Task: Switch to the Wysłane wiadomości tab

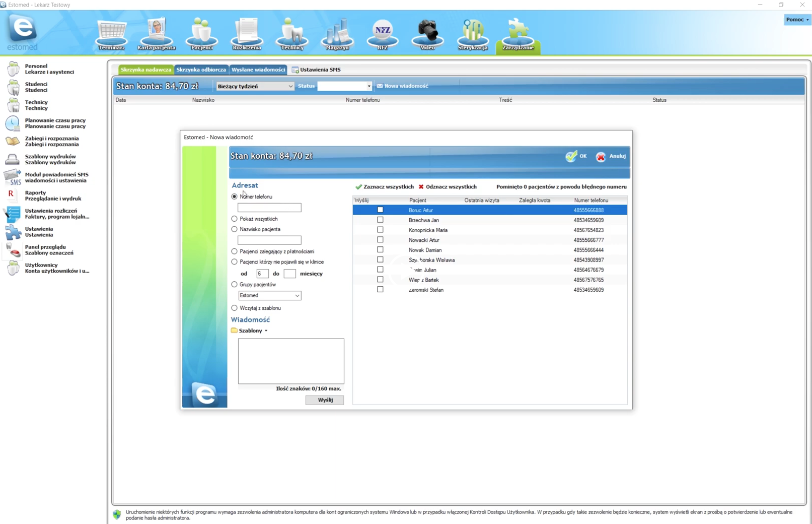Action: [x=258, y=70]
